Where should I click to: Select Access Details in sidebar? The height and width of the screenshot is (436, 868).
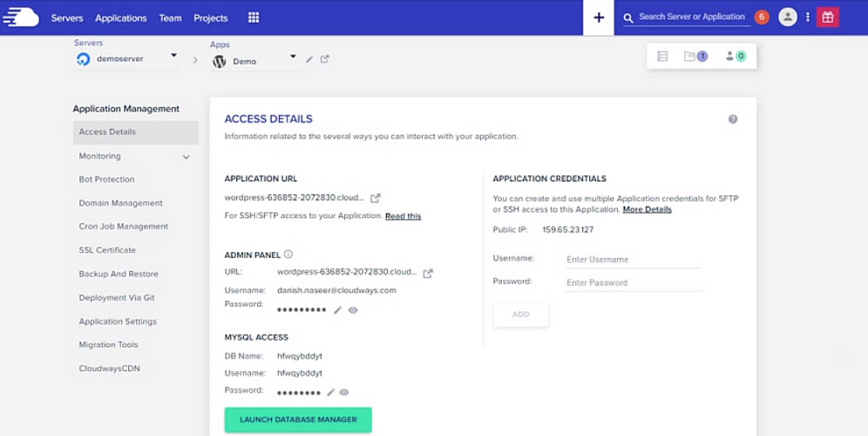pos(136,133)
